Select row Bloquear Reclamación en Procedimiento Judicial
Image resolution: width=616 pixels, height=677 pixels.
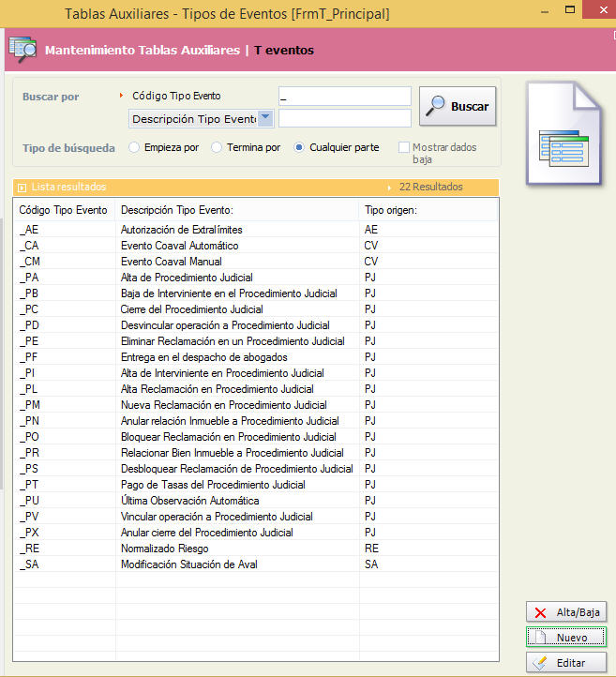point(256,437)
